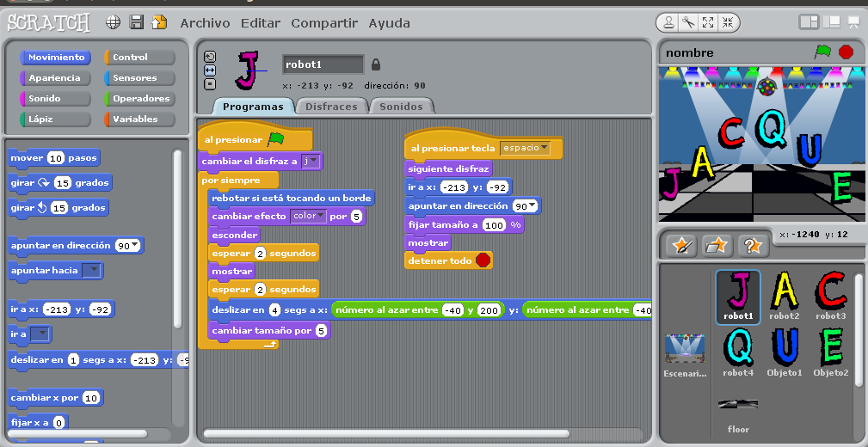Click first esperar block's 2 seconds value
Screen dimensions: 868x447
coord(260,254)
